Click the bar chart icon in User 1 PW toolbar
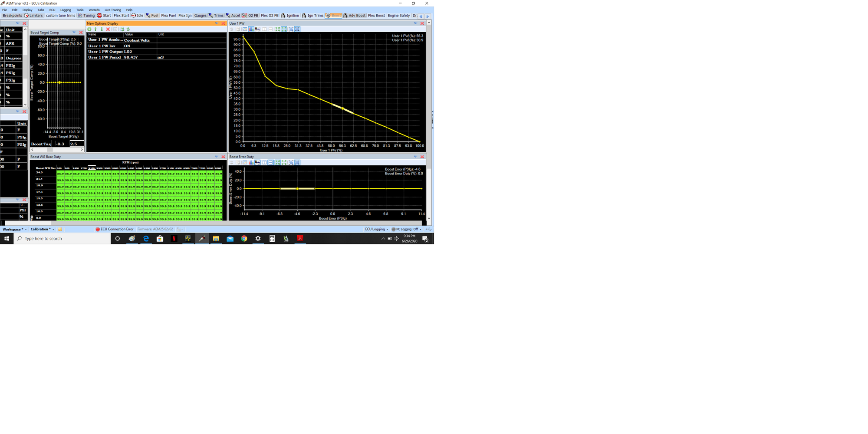 [x=251, y=29]
